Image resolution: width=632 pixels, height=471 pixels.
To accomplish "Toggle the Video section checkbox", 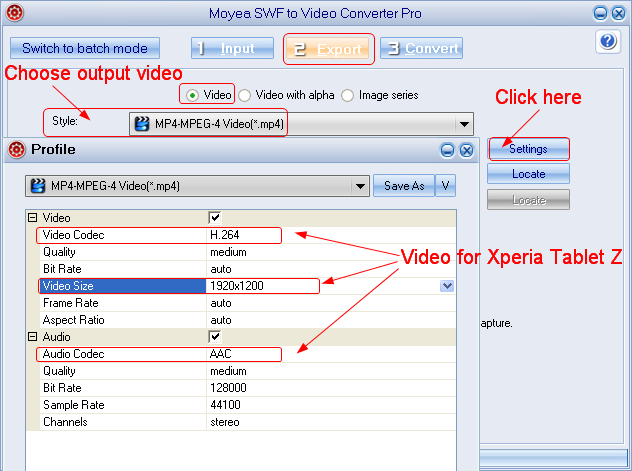I will tap(215, 218).
